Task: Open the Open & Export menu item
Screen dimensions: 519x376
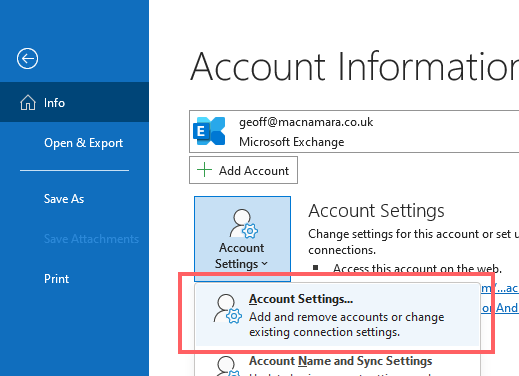Action: pyautogui.click(x=83, y=143)
